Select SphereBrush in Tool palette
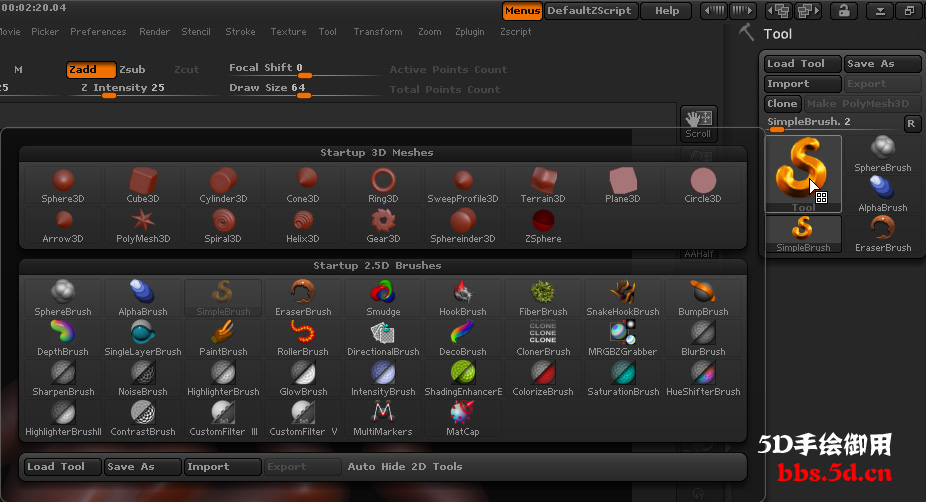This screenshot has height=502, width=926. click(x=883, y=155)
